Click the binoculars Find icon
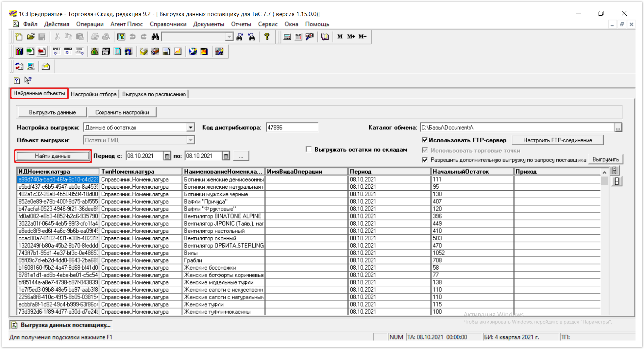 (155, 37)
